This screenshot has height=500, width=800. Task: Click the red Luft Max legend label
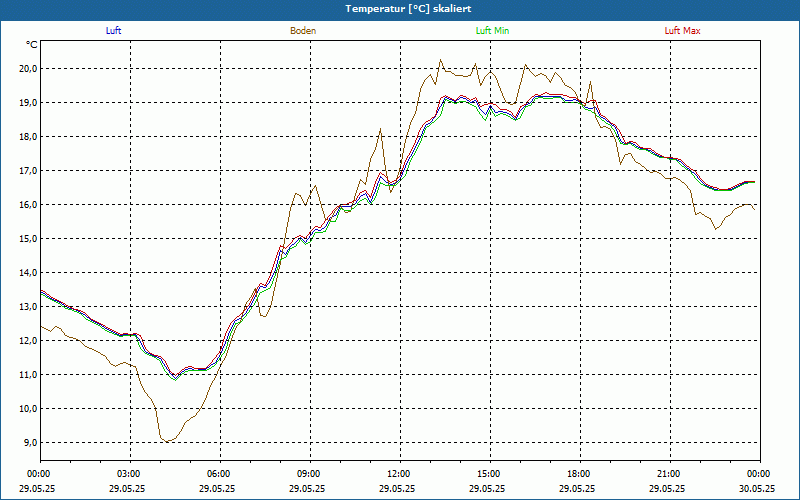click(682, 31)
